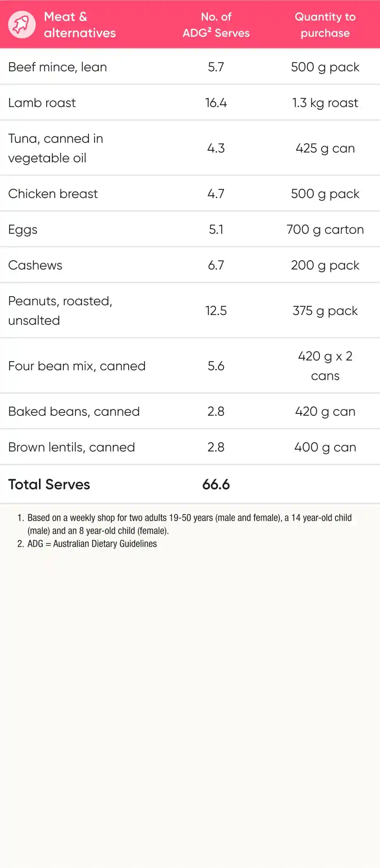The image size is (380, 868).
Task: Click the "400 g can" quantity for lentils
Action: 325,447
